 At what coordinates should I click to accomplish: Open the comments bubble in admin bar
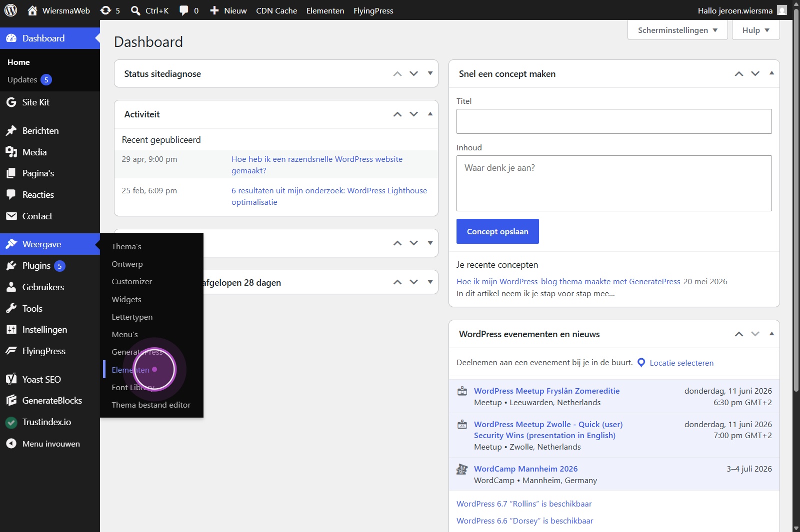coord(184,10)
